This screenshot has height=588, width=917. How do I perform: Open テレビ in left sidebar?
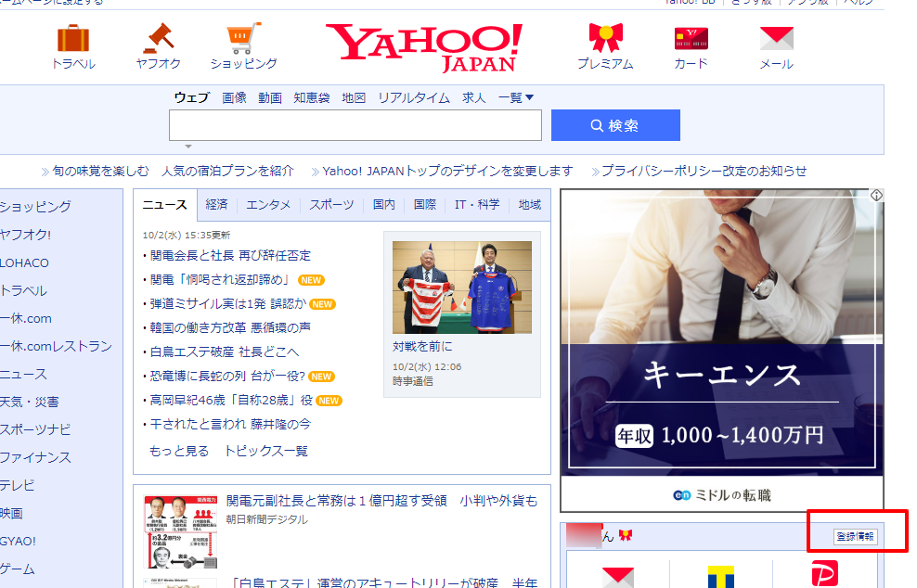click(x=17, y=486)
